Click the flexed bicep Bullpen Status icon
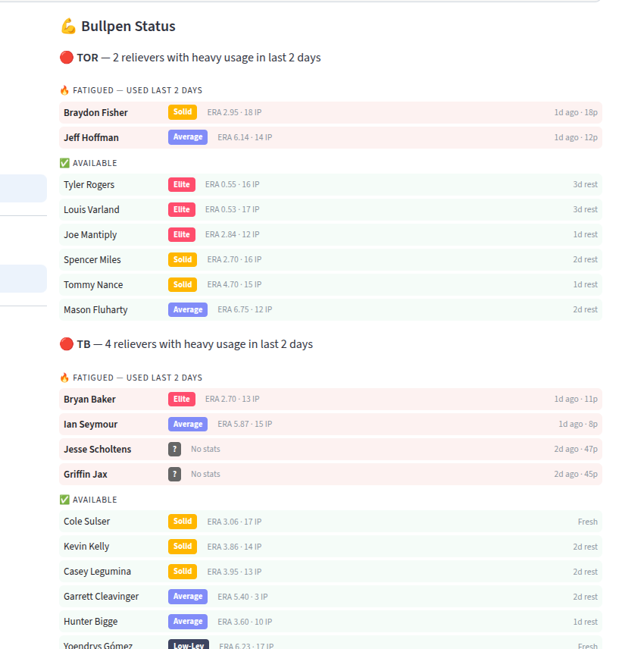This screenshot has height=649, width=644. 68,26
